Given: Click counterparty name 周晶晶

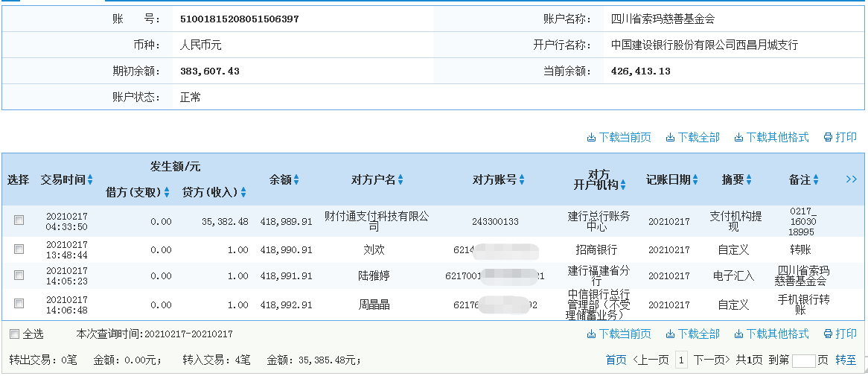Looking at the screenshot, I should click(x=374, y=304).
